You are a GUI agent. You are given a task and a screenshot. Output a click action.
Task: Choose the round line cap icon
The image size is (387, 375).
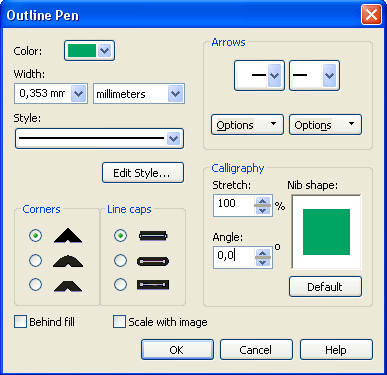(x=153, y=261)
